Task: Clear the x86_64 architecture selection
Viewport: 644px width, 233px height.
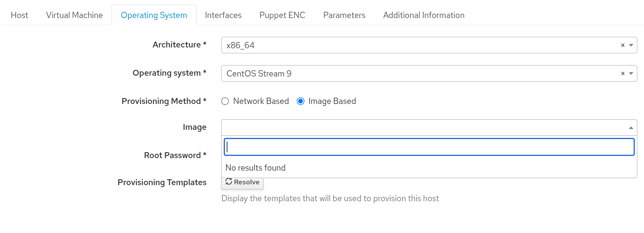Action: pyautogui.click(x=622, y=46)
